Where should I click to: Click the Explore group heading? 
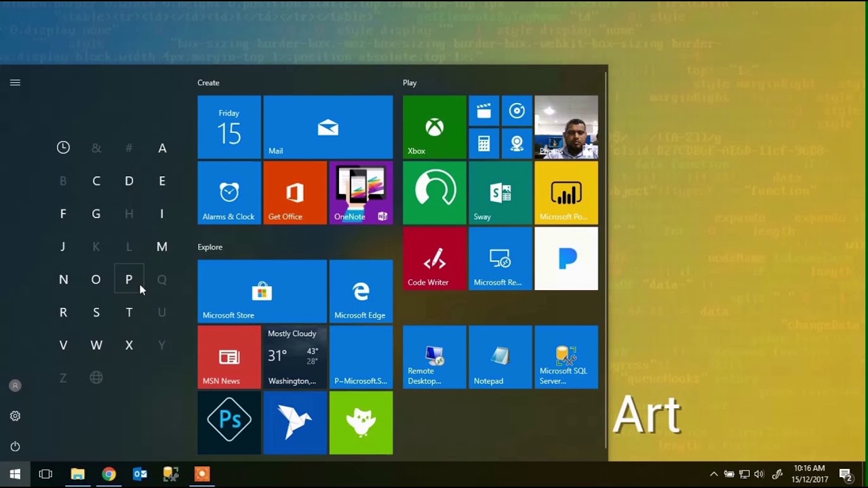[x=210, y=247]
